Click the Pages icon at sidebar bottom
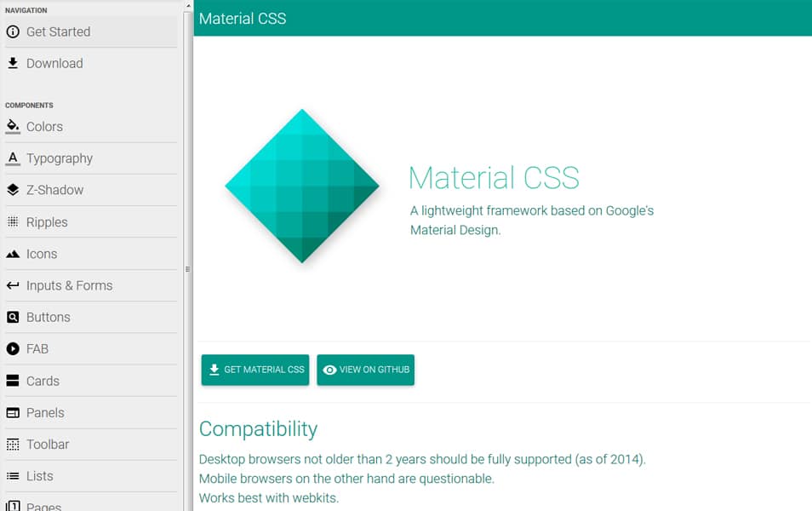The image size is (812, 511). (x=13, y=506)
